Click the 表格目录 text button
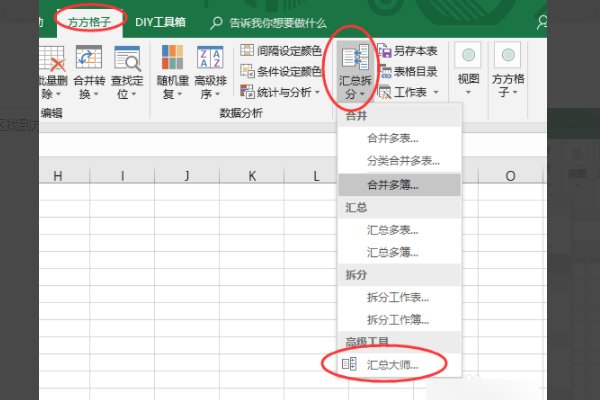 tap(416, 71)
